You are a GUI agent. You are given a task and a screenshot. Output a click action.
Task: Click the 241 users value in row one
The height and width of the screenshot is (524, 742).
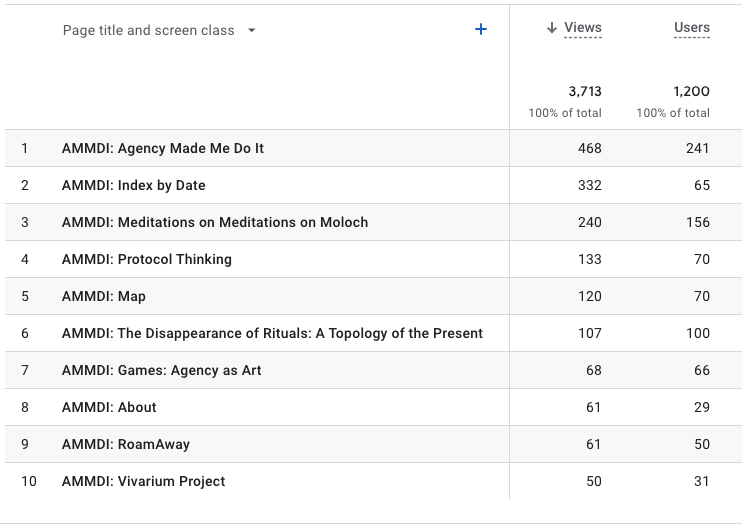pyautogui.click(x=698, y=148)
